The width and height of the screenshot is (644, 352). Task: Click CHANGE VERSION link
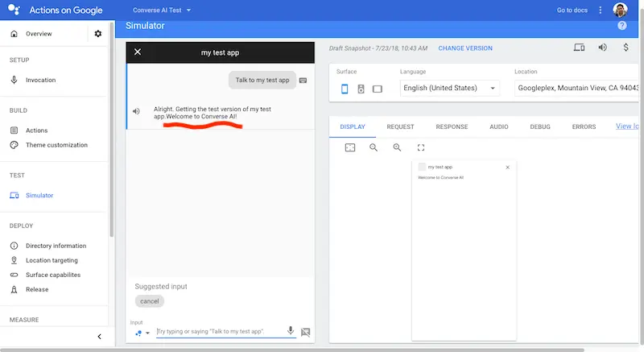click(465, 48)
